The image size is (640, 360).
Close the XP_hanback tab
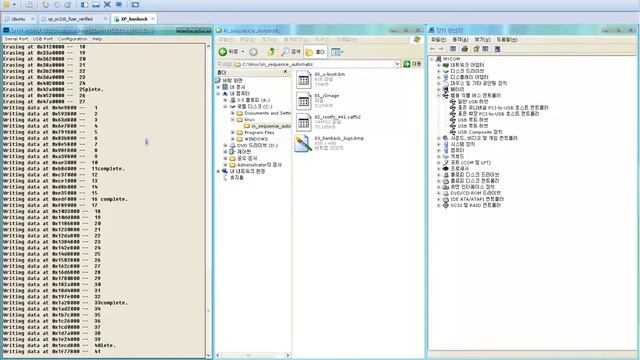click(x=153, y=19)
